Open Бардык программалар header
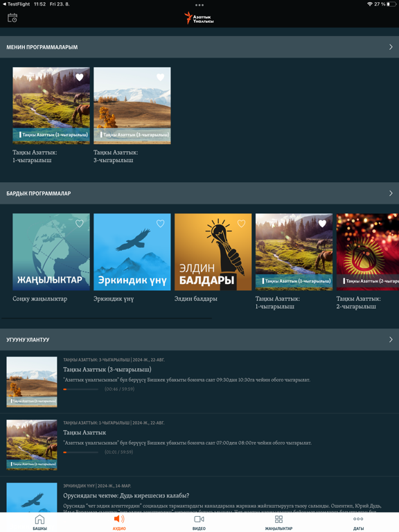Screen dimensions: 399x532 pos(199,193)
